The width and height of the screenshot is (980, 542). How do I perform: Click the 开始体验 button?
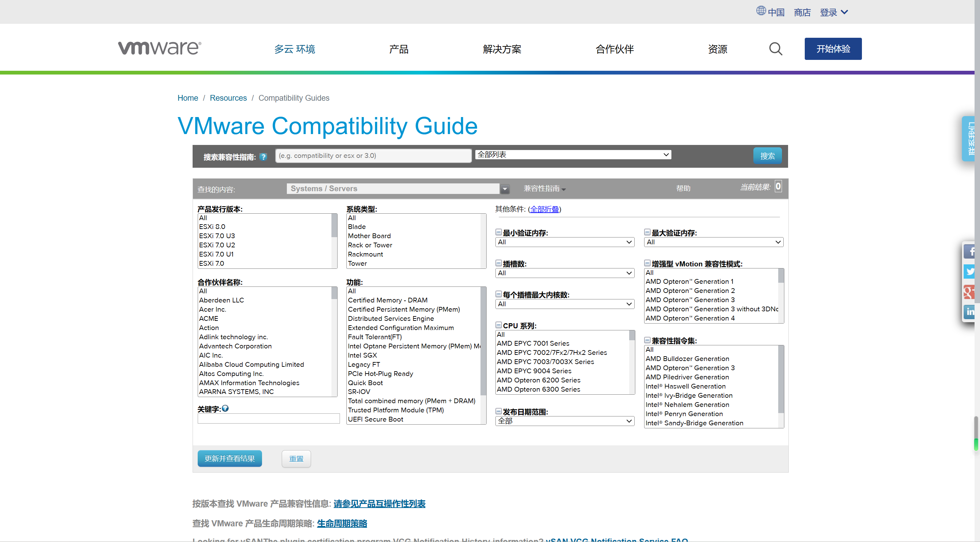click(833, 49)
